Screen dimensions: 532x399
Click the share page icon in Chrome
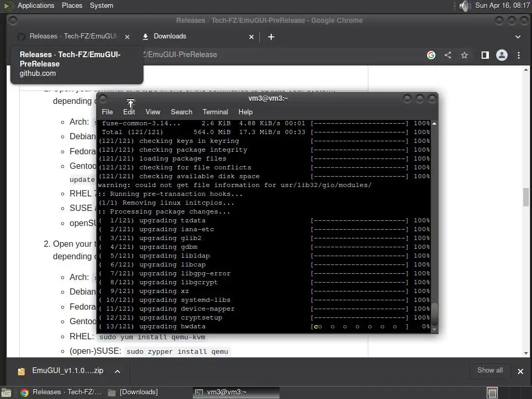448,55
